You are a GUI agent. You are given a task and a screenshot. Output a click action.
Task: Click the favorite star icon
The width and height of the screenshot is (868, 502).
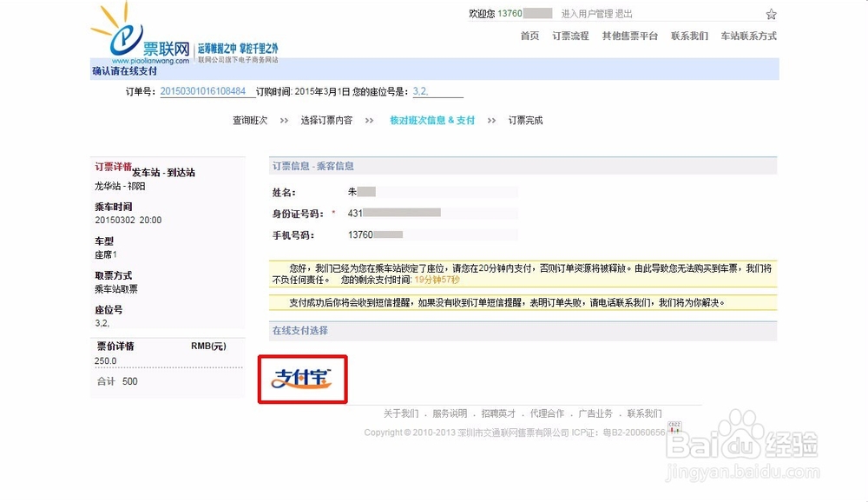click(x=771, y=15)
